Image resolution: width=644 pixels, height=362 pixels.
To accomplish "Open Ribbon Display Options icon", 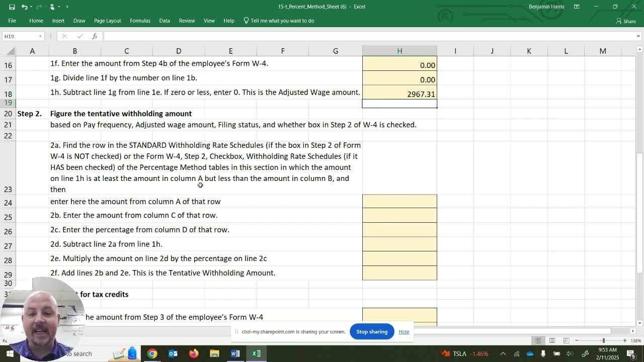I will [x=577, y=7].
